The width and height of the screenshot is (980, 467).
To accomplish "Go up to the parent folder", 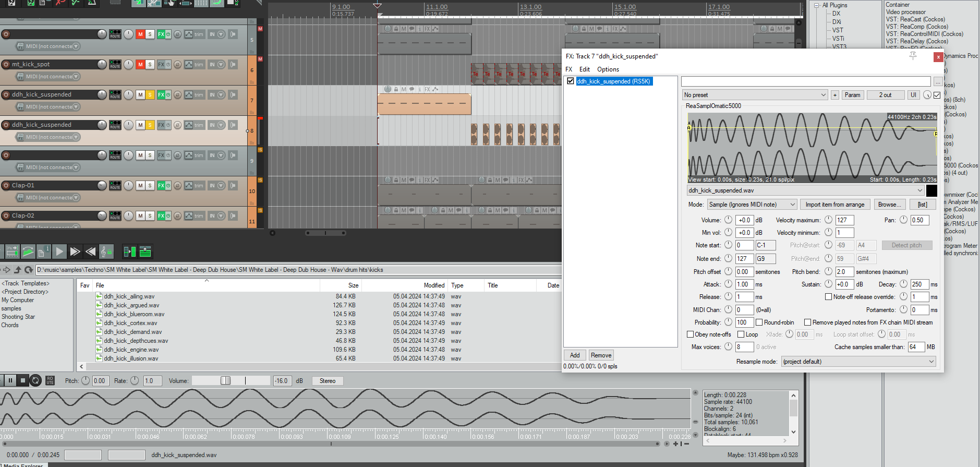I will tap(18, 270).
